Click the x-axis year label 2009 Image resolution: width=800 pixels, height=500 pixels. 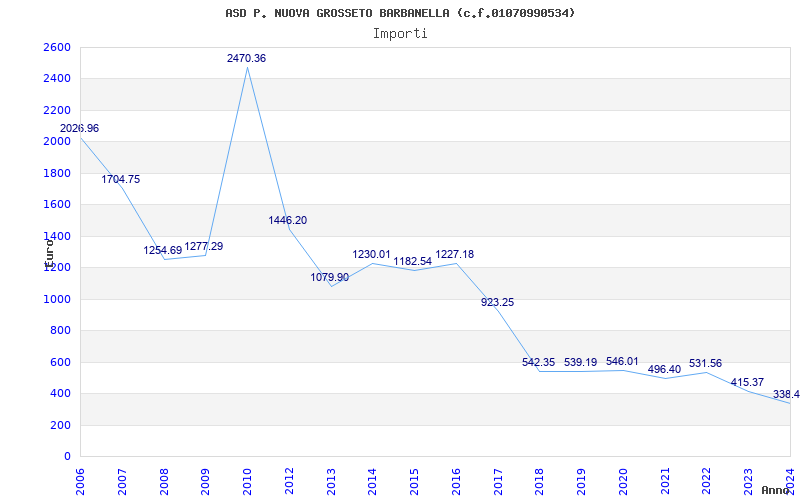tap(205, 481)
